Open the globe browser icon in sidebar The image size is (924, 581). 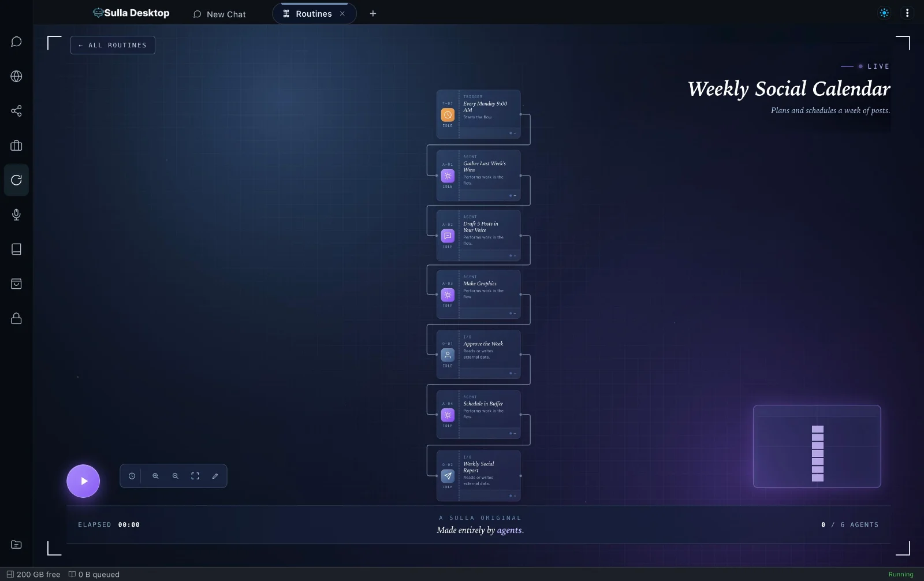[x=16, y=76]
